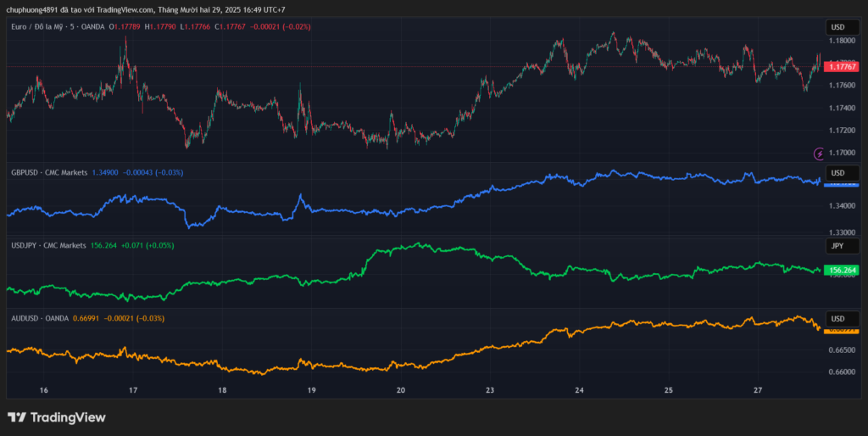Viewport: 868px width, 436px height.
Task: Open the USD currency selector on AUDUSD pane
Action: (842, 318)
